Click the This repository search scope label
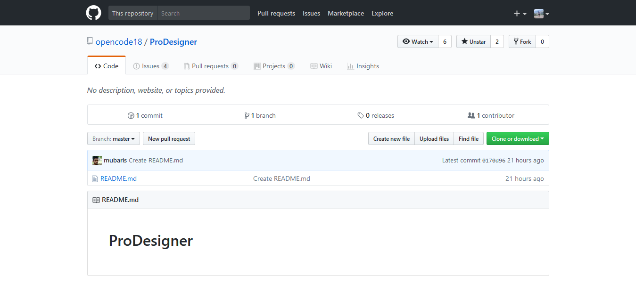 (133, 13)
